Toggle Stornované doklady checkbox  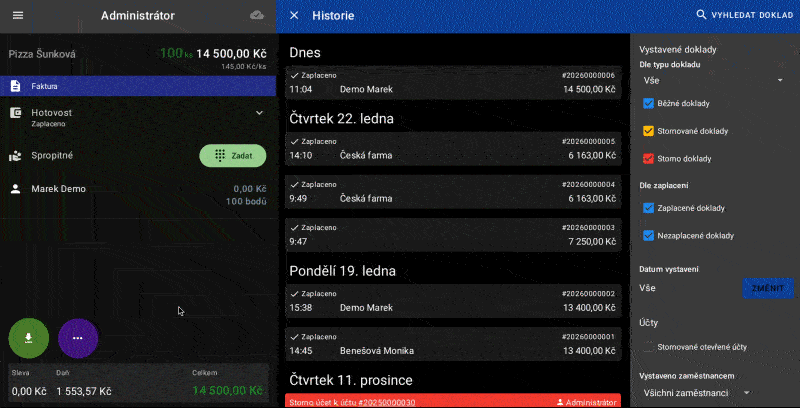(x=648, y=131)
